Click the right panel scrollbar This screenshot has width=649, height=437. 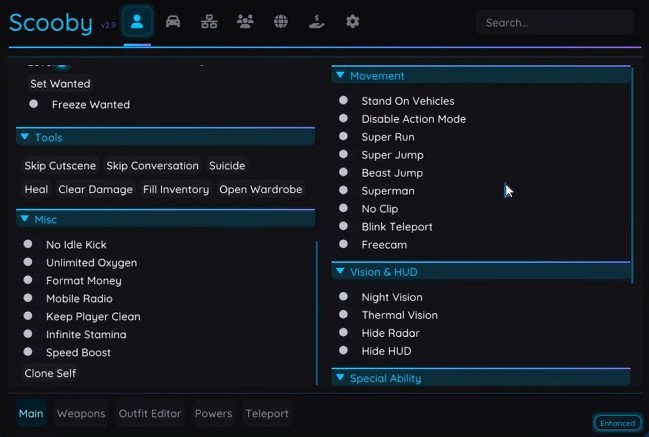pos(632,175)
